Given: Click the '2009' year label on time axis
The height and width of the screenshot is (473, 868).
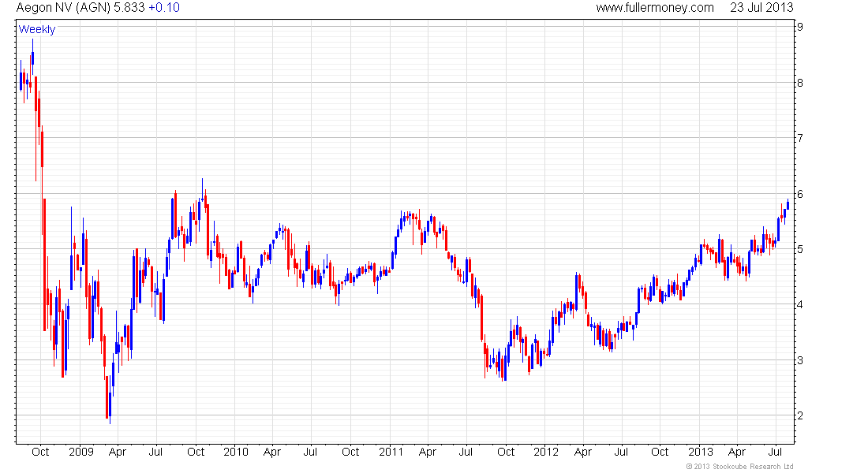Looking at the screenshot, I should point(80,452).
